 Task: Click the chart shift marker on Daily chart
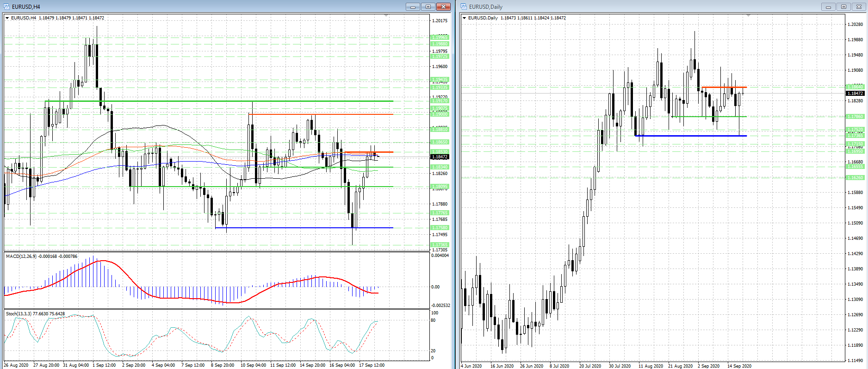[x=748, y=16]
